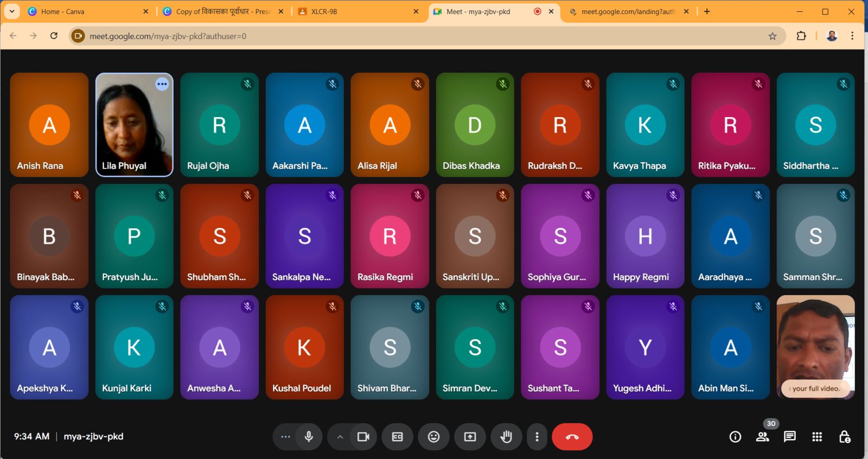This screenshot has height=459, width=868.
Task: Click muted mic icon on Dibas Khadka tile
Action: click(503, 84)
